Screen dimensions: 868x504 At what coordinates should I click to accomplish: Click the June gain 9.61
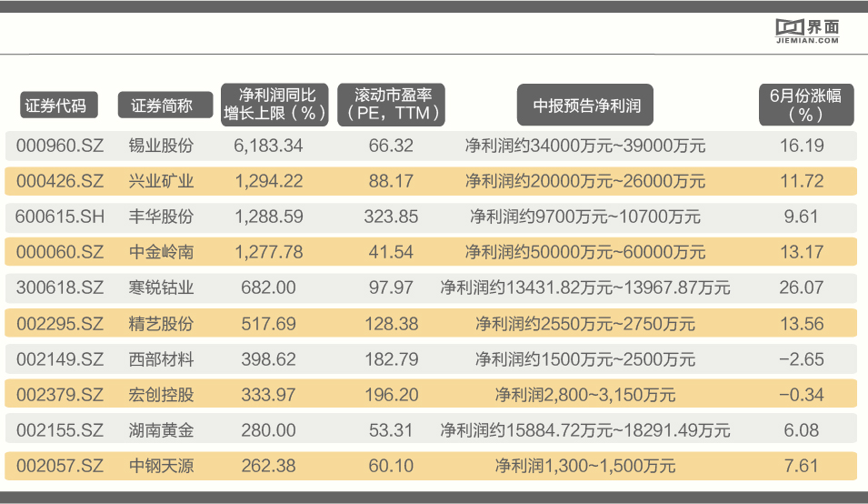(801, 217)
